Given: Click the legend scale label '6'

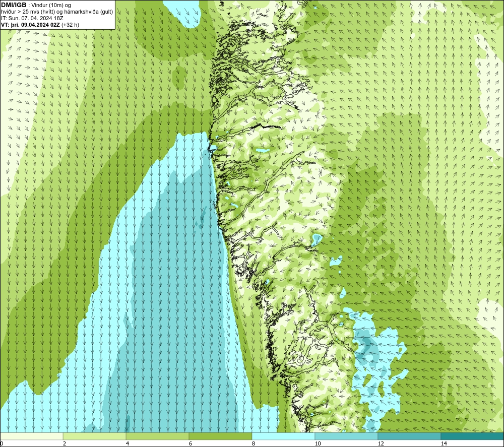Looking at the screenshot, I should (191, 443).
